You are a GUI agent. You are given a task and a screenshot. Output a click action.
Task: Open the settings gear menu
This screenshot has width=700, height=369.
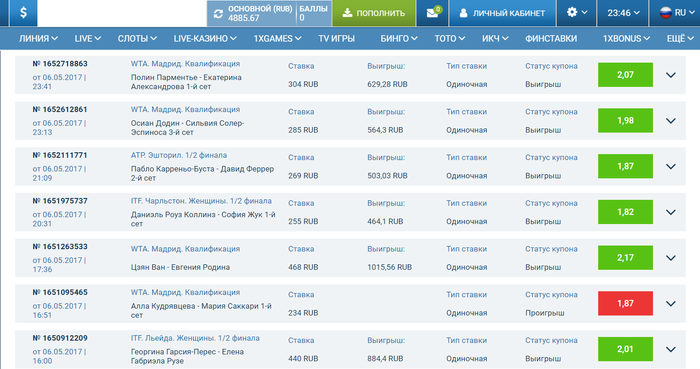tap(576, 13)
